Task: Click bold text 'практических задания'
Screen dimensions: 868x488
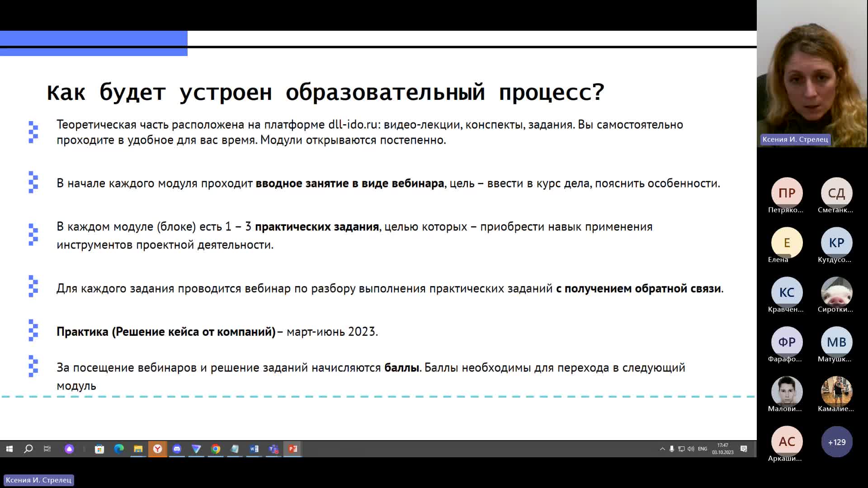Action: (317, 227)
